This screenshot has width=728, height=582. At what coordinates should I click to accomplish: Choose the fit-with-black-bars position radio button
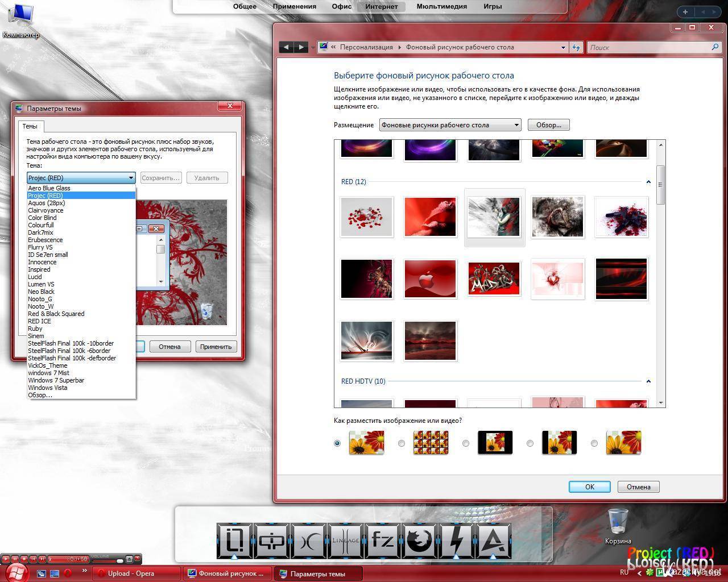(x=530, y=443)
